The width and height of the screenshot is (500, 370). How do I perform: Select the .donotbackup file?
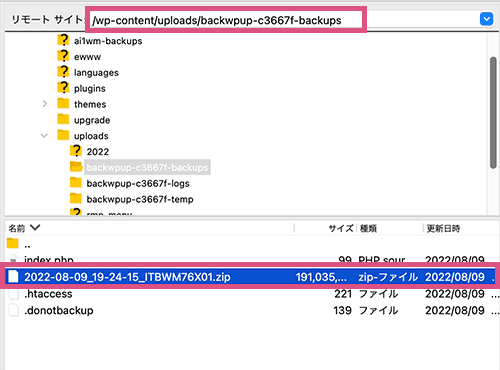[59, 310]
